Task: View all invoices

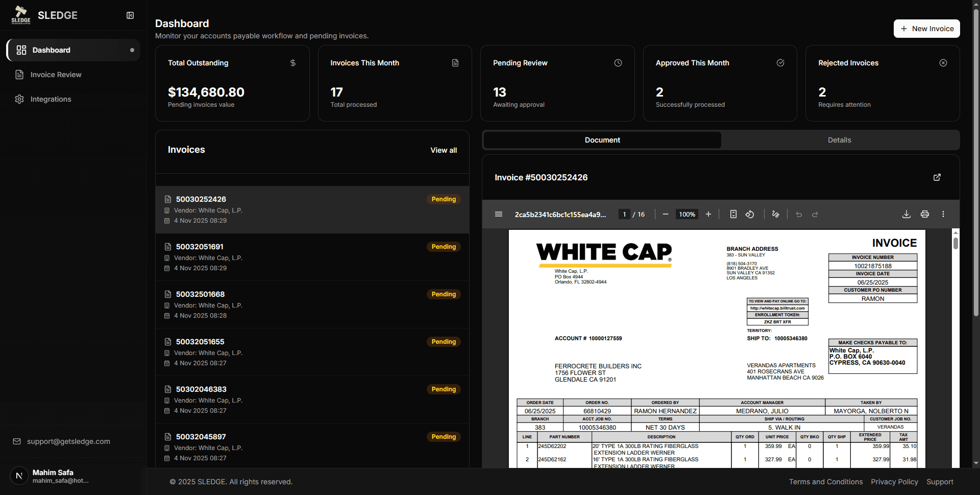Action: [x=443, y=150]
